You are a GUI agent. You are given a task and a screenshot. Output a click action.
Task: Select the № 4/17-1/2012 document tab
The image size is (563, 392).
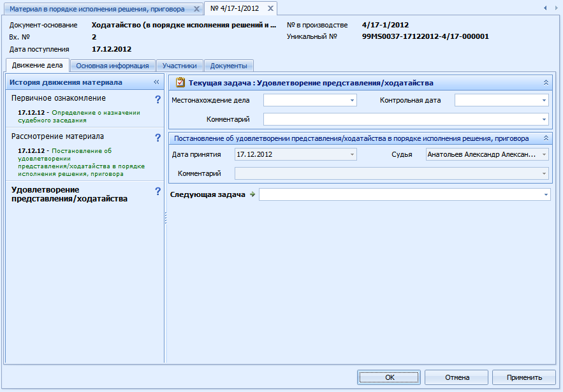click(235, 9)
